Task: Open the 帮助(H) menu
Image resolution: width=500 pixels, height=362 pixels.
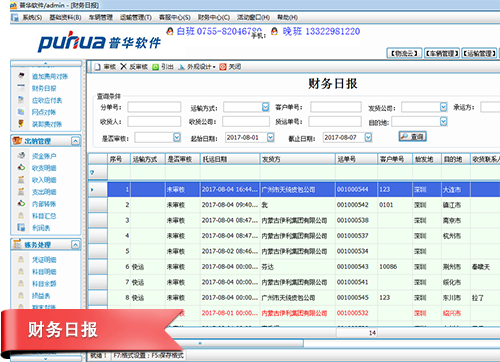Action: pos(288,17)
